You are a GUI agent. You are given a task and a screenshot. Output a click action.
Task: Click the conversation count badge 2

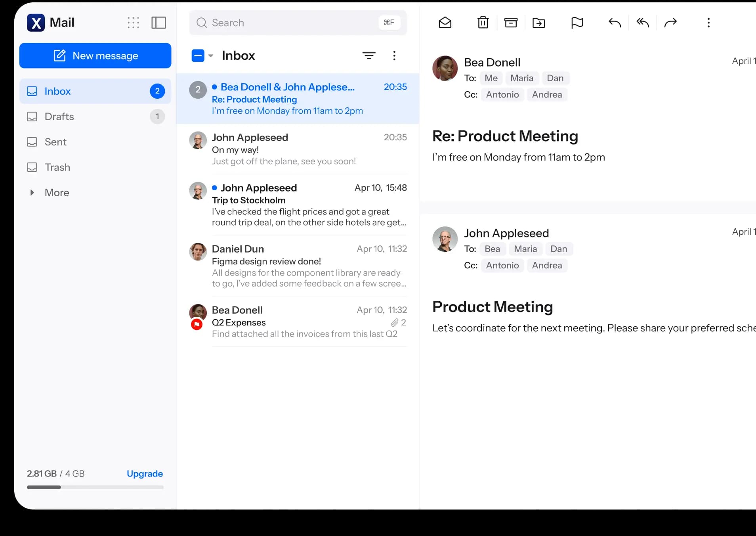click(x=198, y=90)
